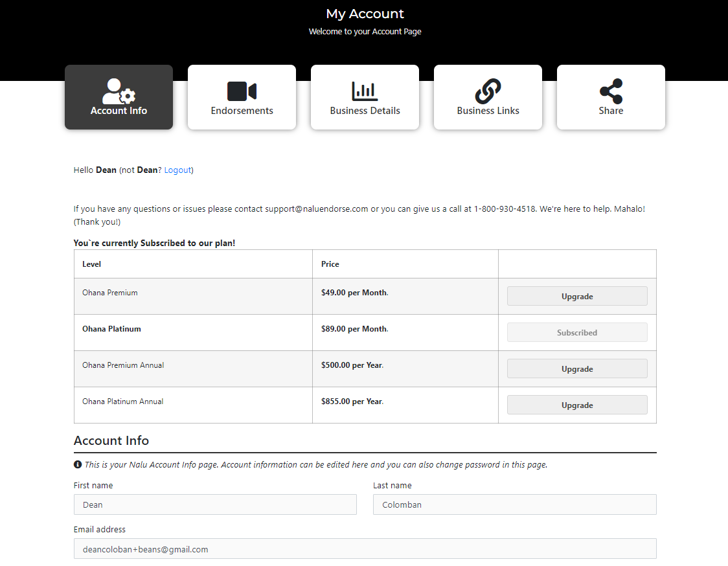The image size is (728, 566).
Task: Click inside the First name field
Action: click(x=215, y=504)
